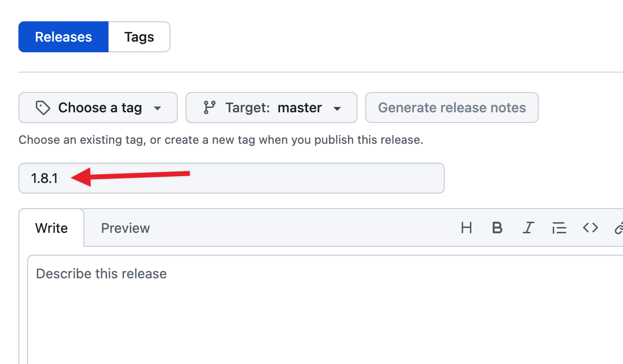Screen dimensions: 623x364
Task: Insert code with the angle brackets icon
Action: pos(590,228)
